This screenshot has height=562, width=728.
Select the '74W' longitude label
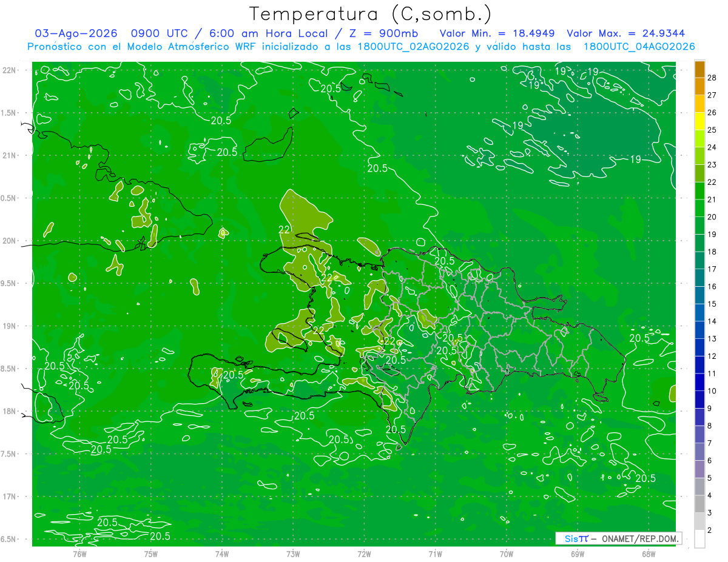tap(222, 554)
